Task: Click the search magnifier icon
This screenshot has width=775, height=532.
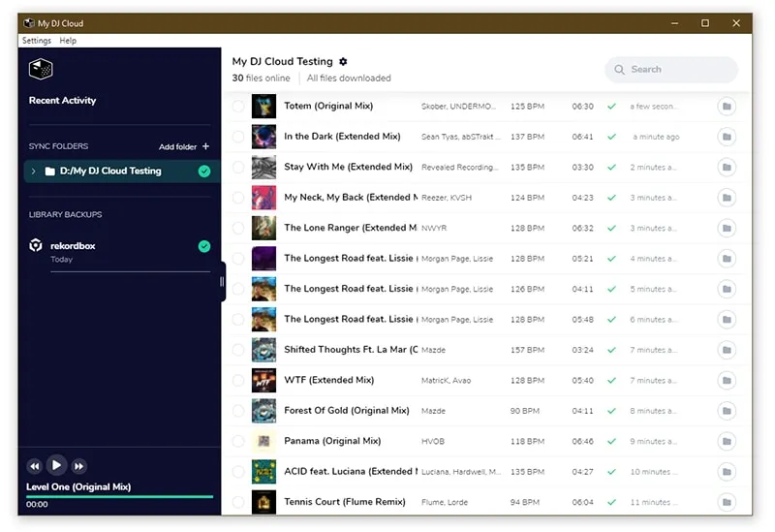Action: coord(619,70)
